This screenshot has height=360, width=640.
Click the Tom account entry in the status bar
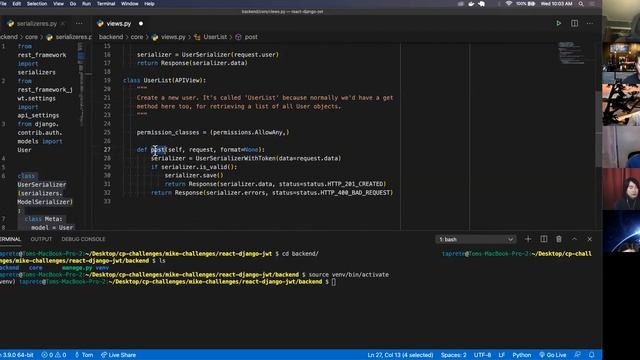pos(84,355)
